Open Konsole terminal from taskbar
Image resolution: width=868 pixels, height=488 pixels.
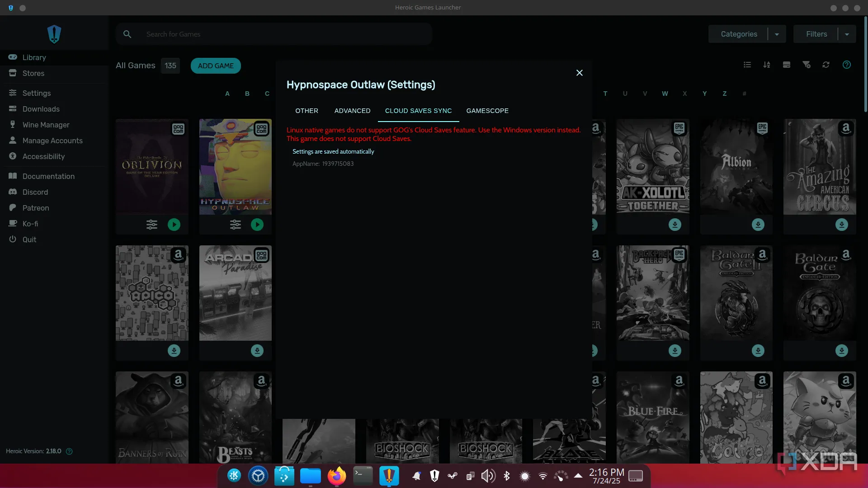tap(363, 476)
